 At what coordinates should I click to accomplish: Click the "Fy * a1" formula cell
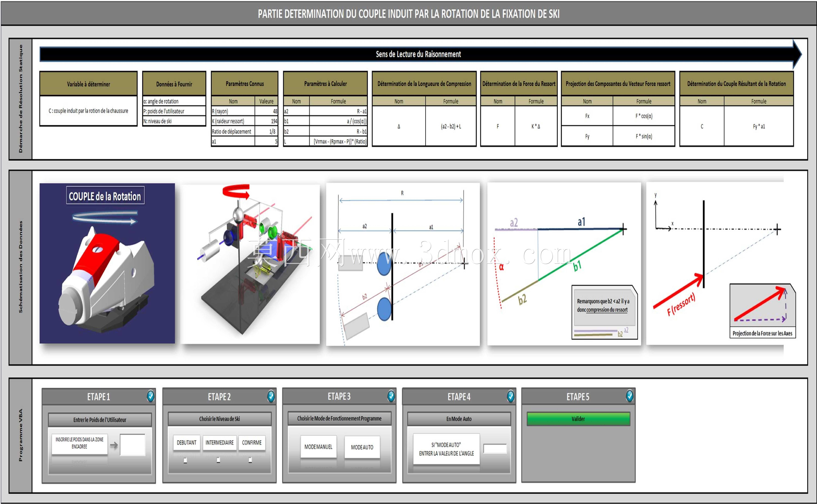tap(759, 126)
